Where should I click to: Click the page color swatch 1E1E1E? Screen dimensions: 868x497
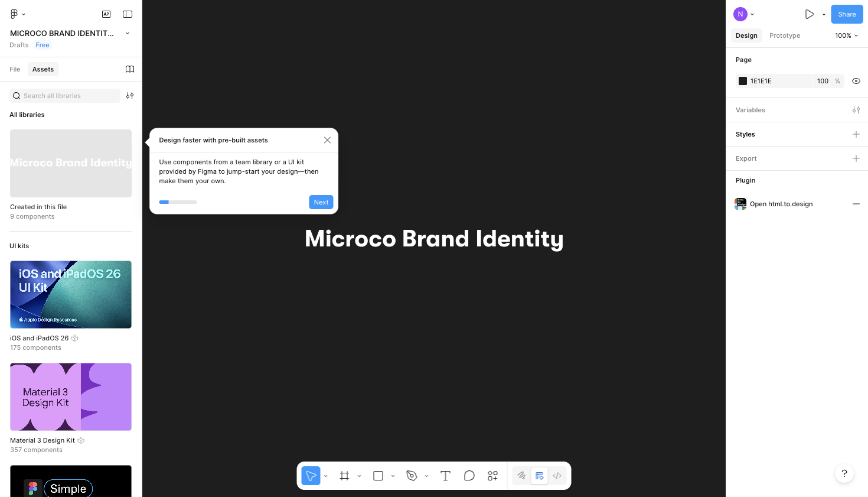(x=743, y=81)
